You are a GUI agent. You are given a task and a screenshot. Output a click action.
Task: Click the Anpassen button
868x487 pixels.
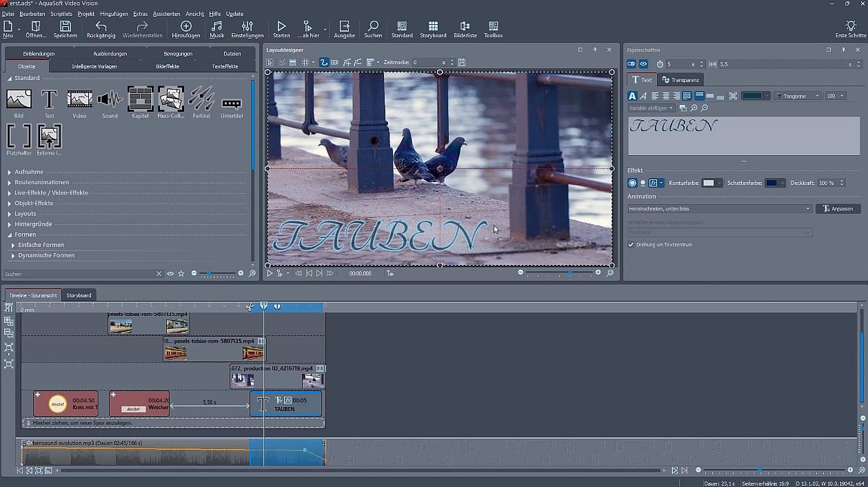tap(838, 208)
